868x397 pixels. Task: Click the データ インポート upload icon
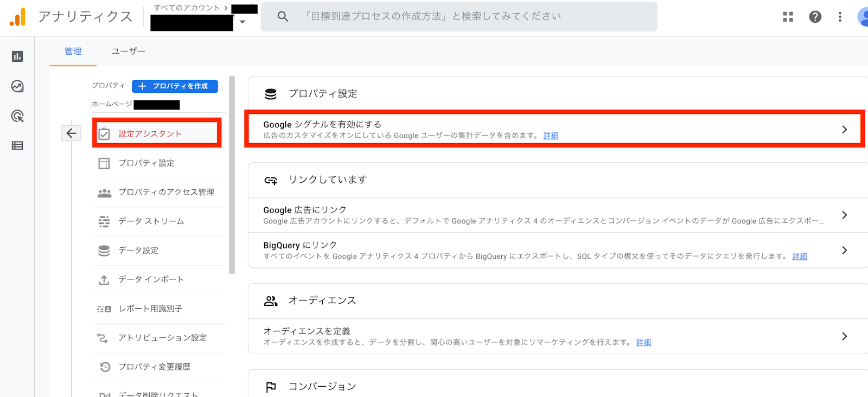point(104,280)
